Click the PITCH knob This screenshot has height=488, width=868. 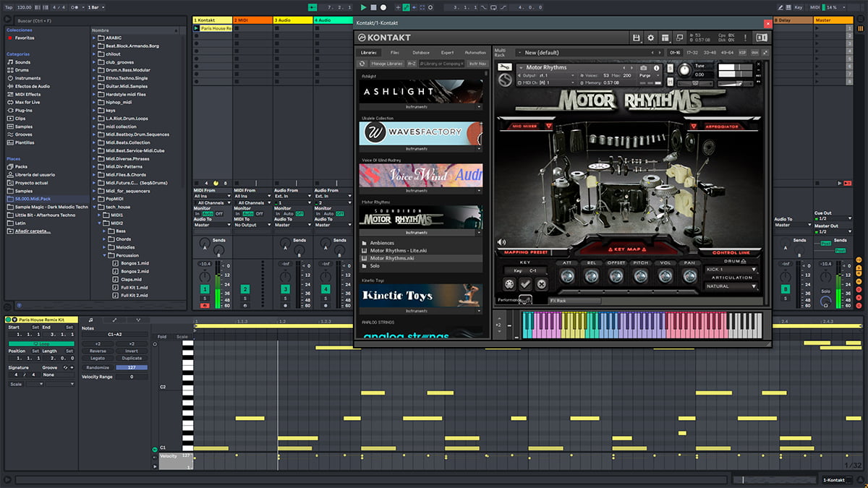[641, 276]
